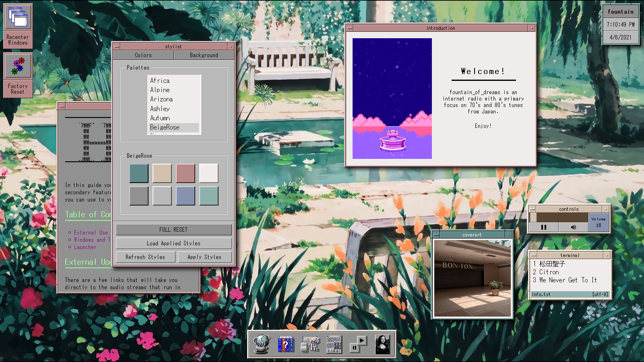Select the Arizona palette
The width and height of the screenshot is (644, 362).
174,99
